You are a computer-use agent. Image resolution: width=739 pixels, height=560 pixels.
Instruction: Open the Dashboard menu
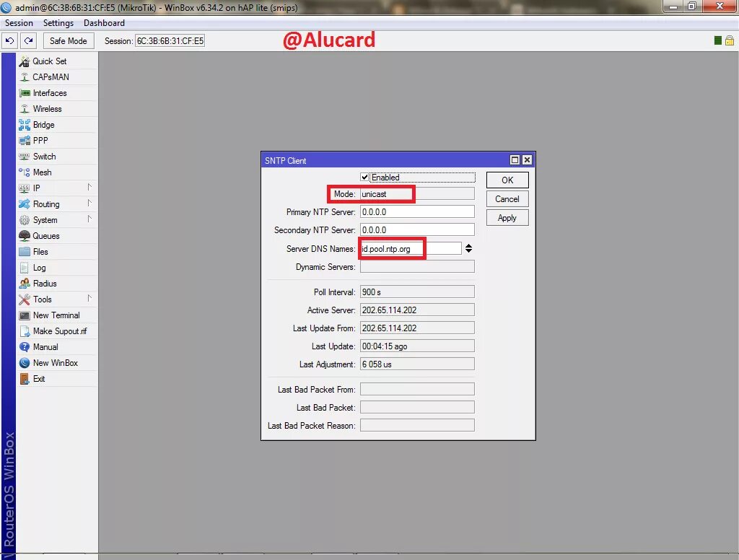tap(104, 23)
